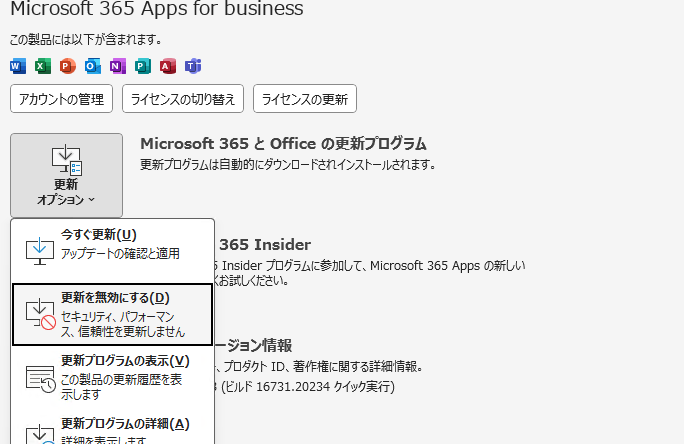Click the Teams app icon
Image resolution: width=684 pixels, height=444 pixels.
coord(193,66)
